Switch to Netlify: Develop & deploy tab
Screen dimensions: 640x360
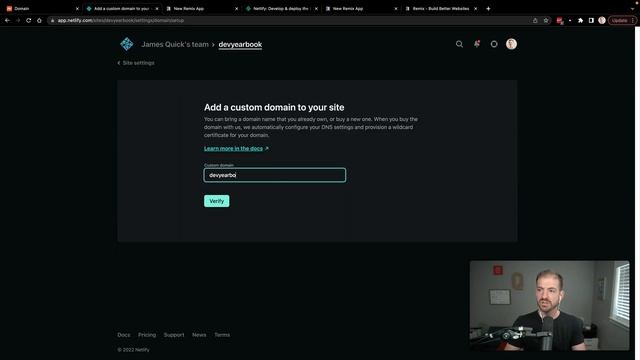[x=282, y=9]
